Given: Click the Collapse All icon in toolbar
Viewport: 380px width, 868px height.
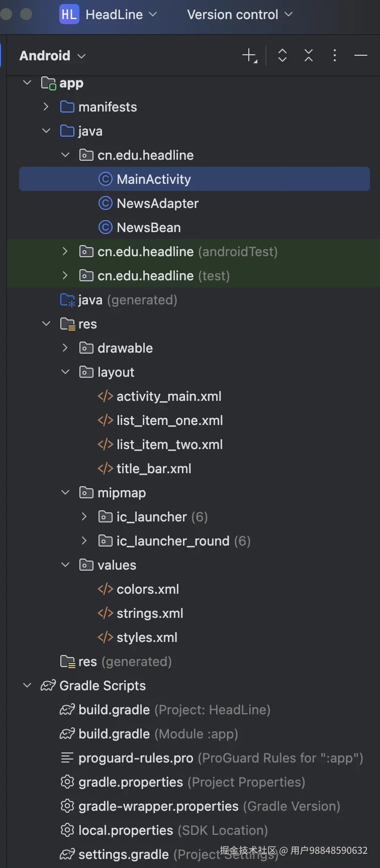Looking at the screenshot, I should click(309, 55).
